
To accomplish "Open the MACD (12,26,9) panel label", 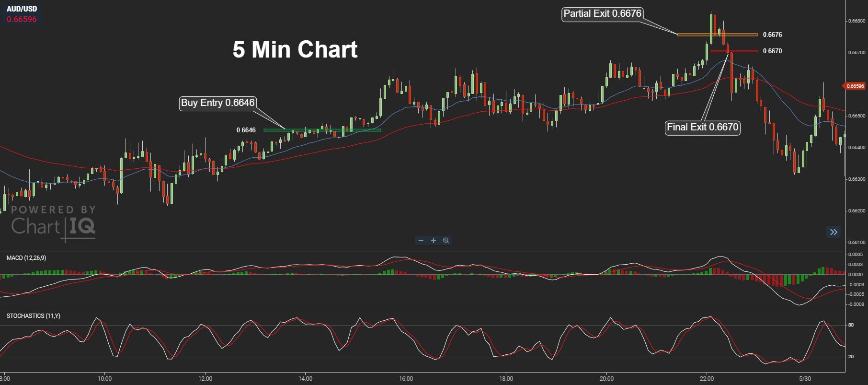I will (x=26, y=258).
